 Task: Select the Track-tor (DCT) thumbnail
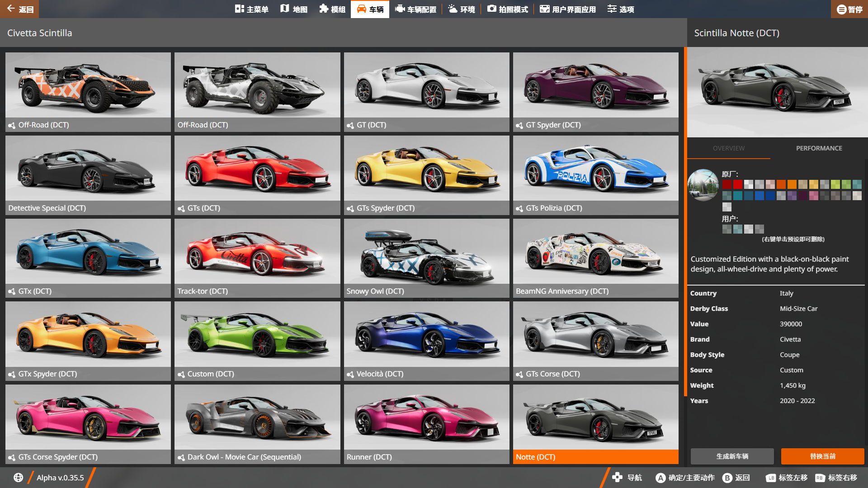pyautogui.click(x=257, y=258)
